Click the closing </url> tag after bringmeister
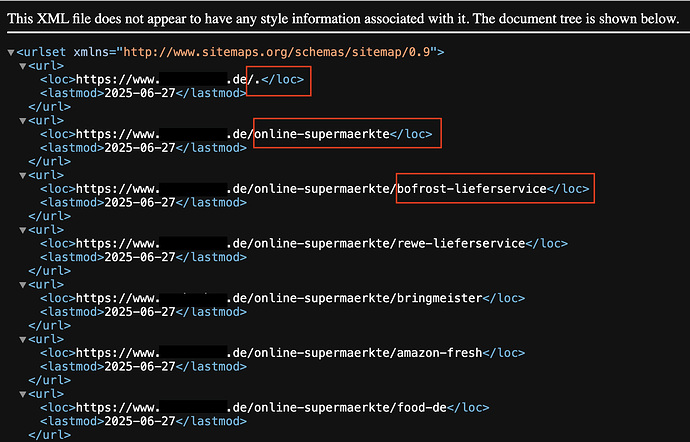 49,325
